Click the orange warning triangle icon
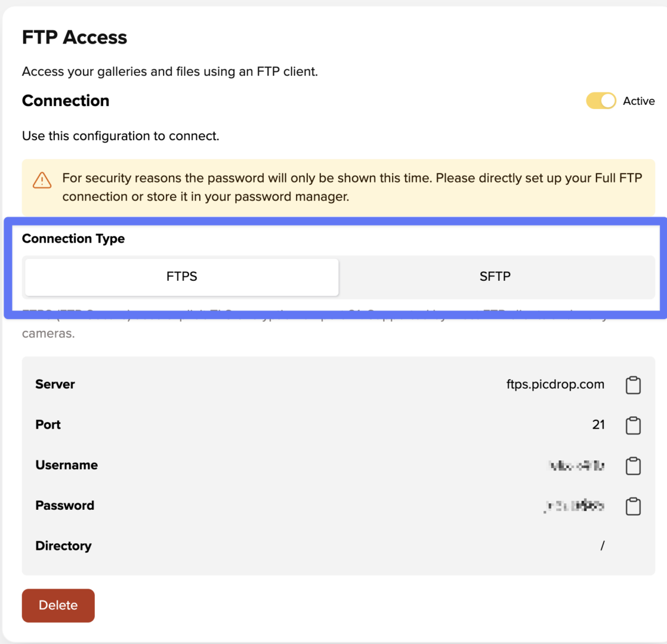667x644 pixels. 42,180
